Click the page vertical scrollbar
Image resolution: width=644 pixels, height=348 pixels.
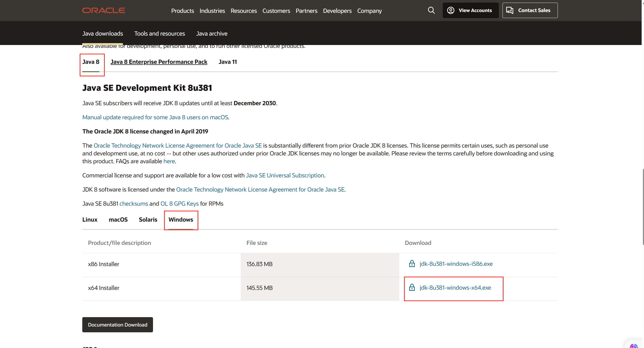643,207
